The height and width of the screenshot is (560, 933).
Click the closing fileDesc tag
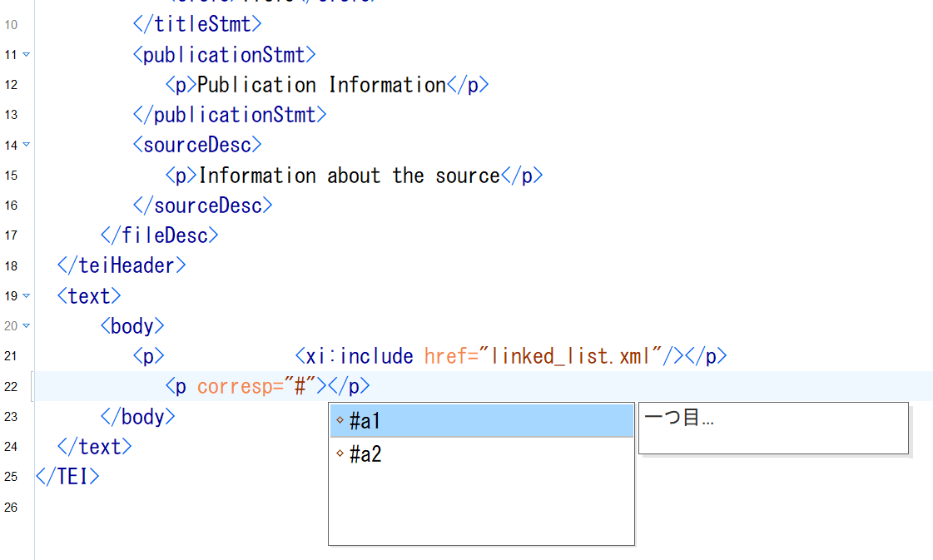159,235
